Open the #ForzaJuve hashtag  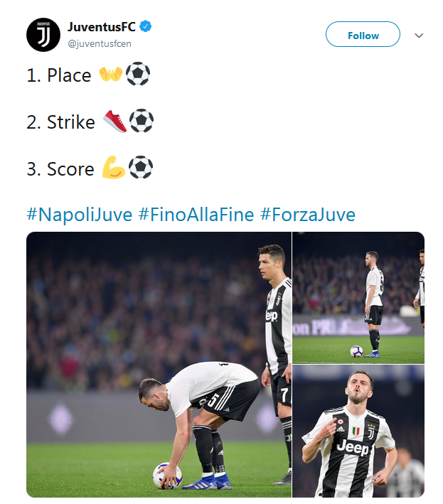pyautogui.click(x=308, y=215)
